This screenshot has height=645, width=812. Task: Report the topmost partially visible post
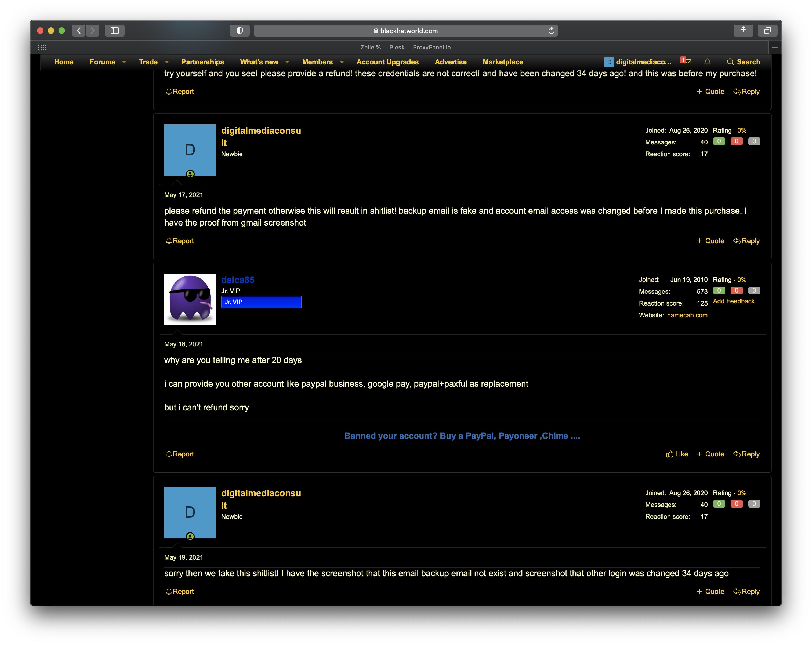click(180, 92)
